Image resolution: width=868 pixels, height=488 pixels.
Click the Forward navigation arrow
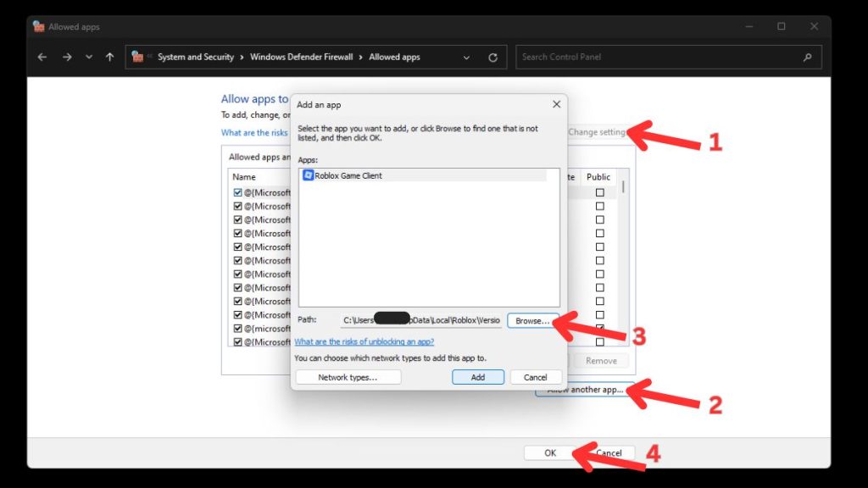pyautogui.click(x=66, y=58)
